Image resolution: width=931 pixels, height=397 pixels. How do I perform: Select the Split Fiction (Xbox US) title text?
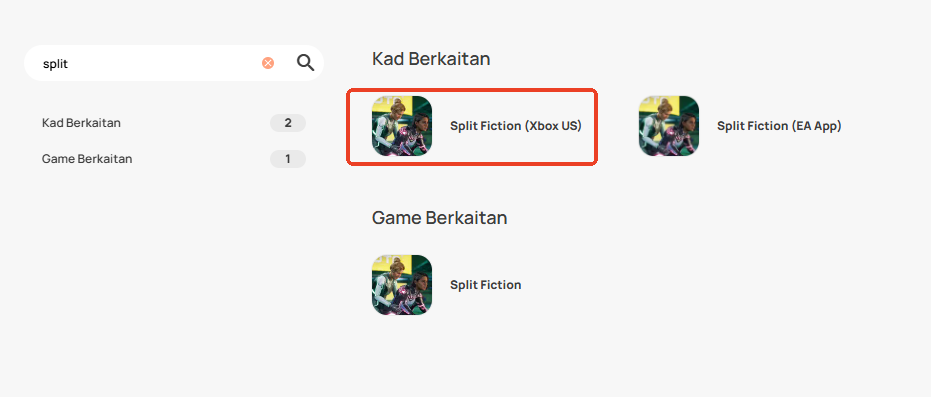coord(516,126)
